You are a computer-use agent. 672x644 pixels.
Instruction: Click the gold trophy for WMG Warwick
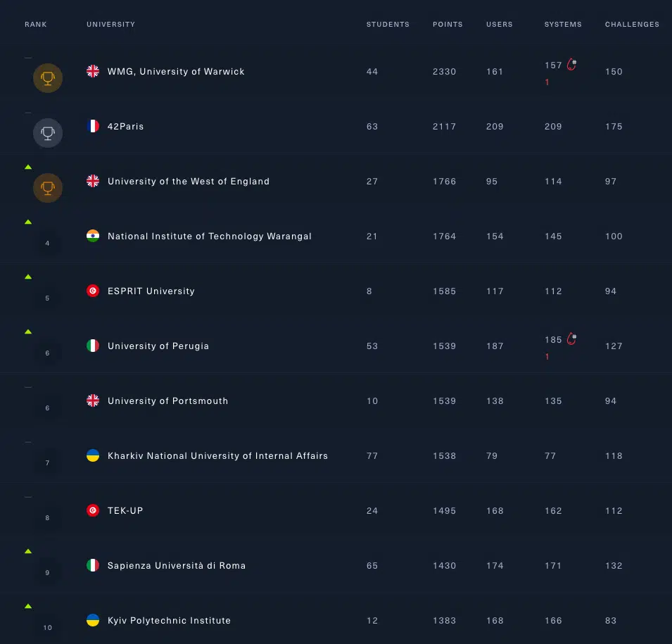48,77
